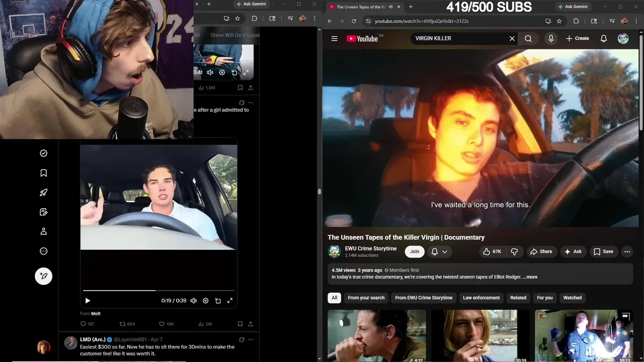Expand the 0:41 tweet video fullscreen

click(x=246, y=72)
